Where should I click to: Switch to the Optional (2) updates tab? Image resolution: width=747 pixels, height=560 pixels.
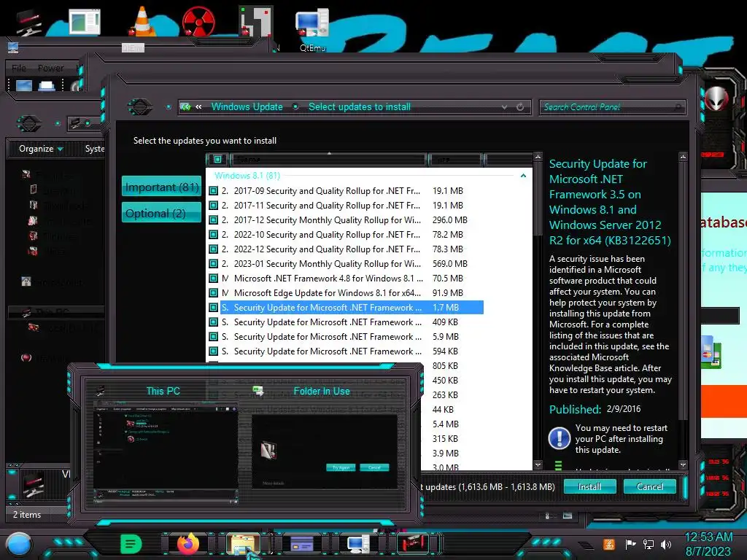161,213
